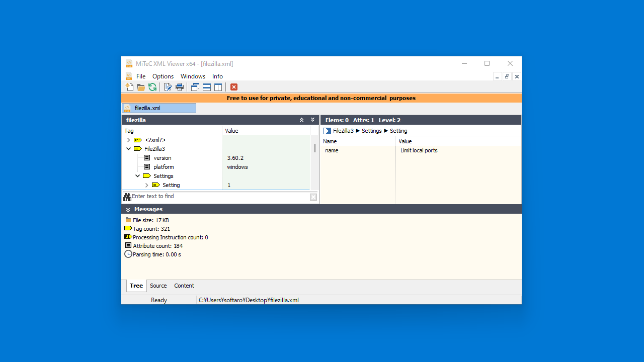Click the Ready status text
Viewport: 644px width, 362px height.
159,300
